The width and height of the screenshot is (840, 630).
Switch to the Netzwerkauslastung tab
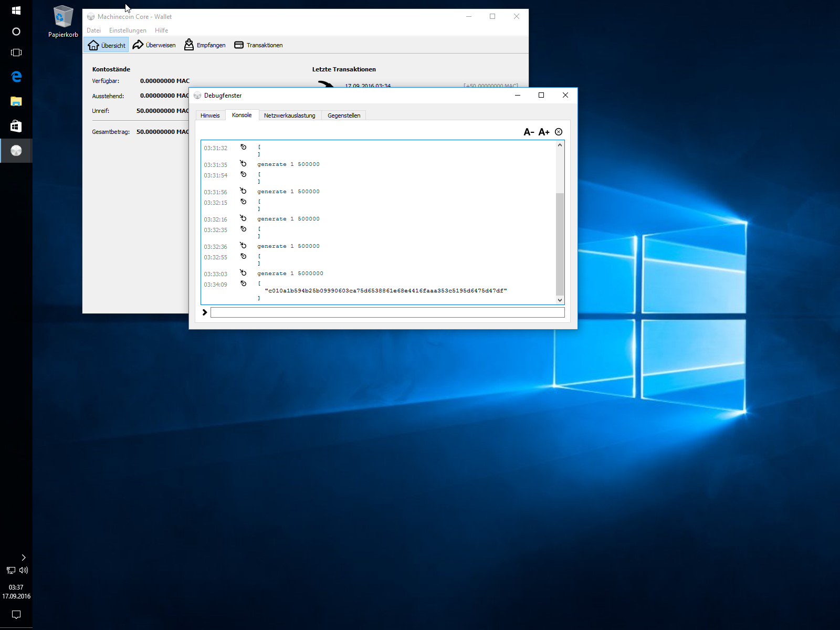pyautogui.click(x=289, y=115)
